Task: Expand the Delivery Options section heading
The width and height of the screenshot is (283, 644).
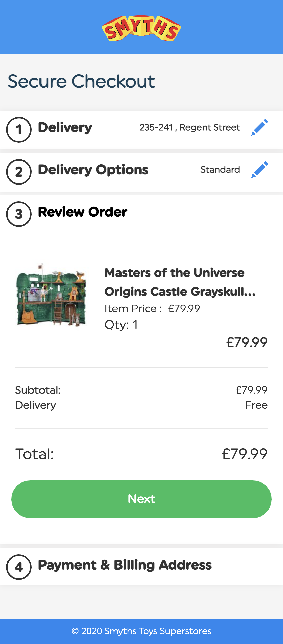Action: pyautogui.click(x=93, y=170)
